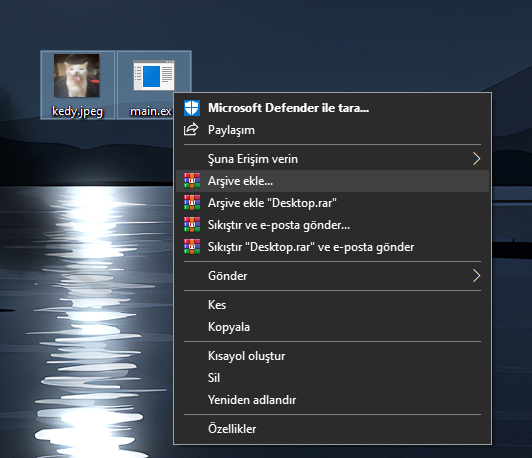
Task: Click the share arrow icon beside Paylaşım
Action: point(191,129)
